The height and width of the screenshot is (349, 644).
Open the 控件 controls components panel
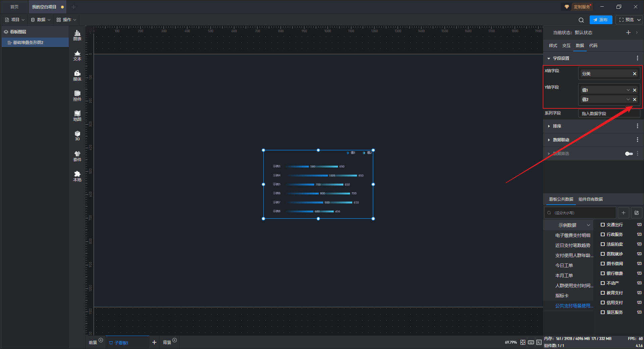point(77,96)
